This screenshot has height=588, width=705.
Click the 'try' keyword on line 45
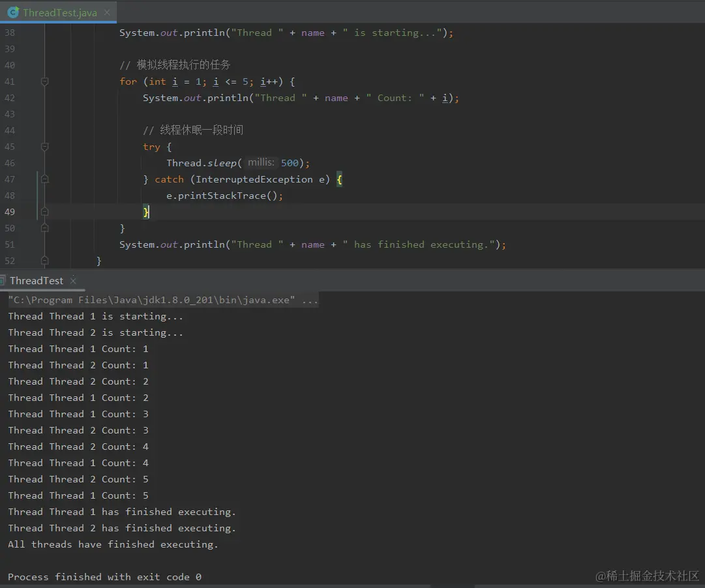[151, 147]
